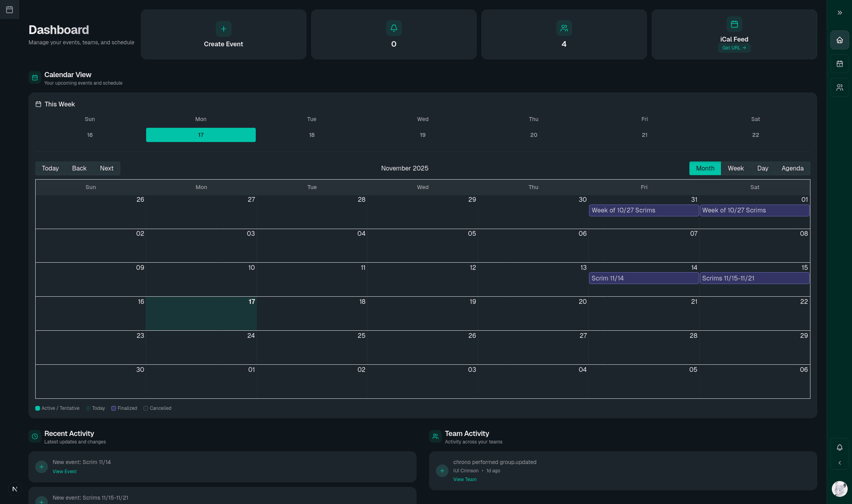Screen dimensions: 852x504
Task: Select the Scrims 11/15–11/21 event on the calendar
Action: 754,278
